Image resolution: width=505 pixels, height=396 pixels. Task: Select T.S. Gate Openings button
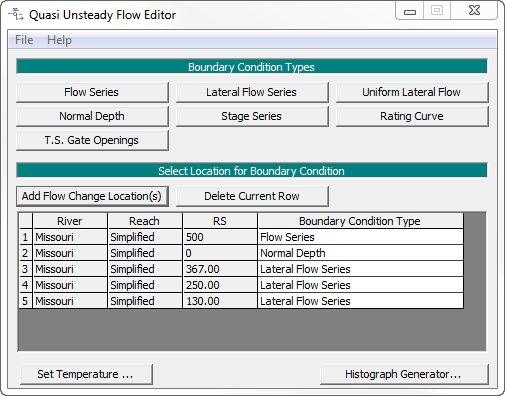(x=92, y=140)
